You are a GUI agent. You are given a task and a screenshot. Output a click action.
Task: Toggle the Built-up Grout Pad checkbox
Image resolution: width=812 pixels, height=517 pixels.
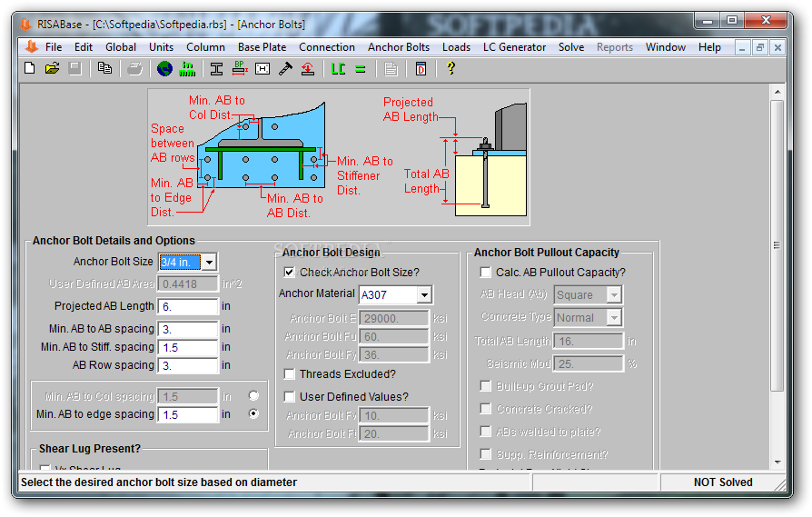point(486,386)
